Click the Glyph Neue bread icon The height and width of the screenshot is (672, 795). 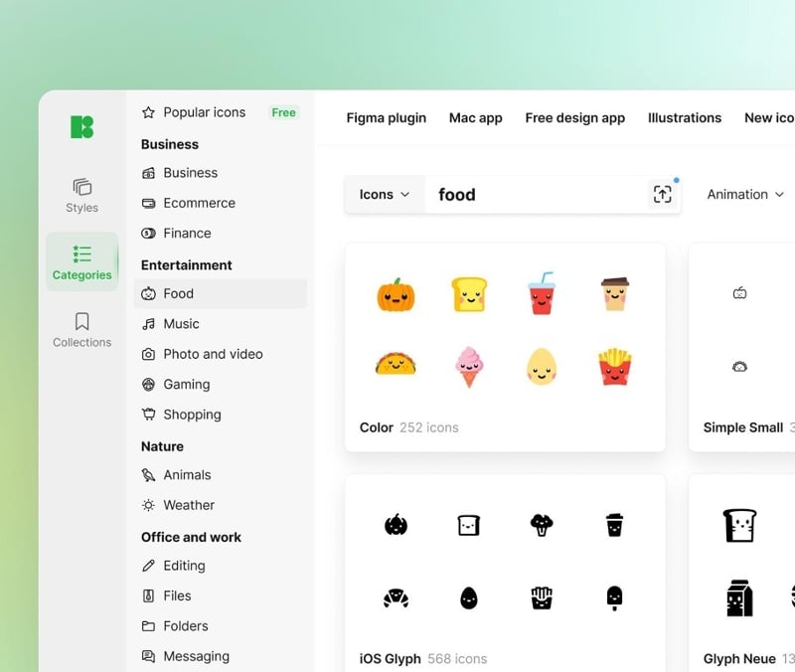click(739, 525)
